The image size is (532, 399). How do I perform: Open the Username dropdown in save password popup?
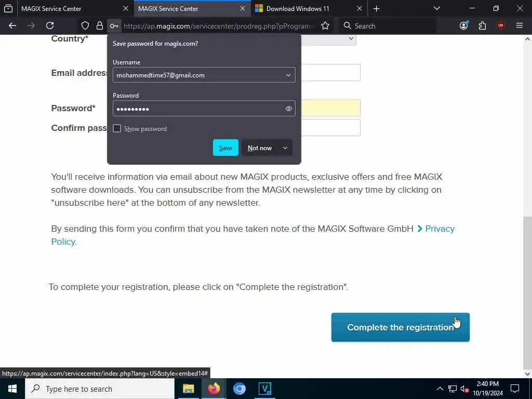click(x=288, y=75)
